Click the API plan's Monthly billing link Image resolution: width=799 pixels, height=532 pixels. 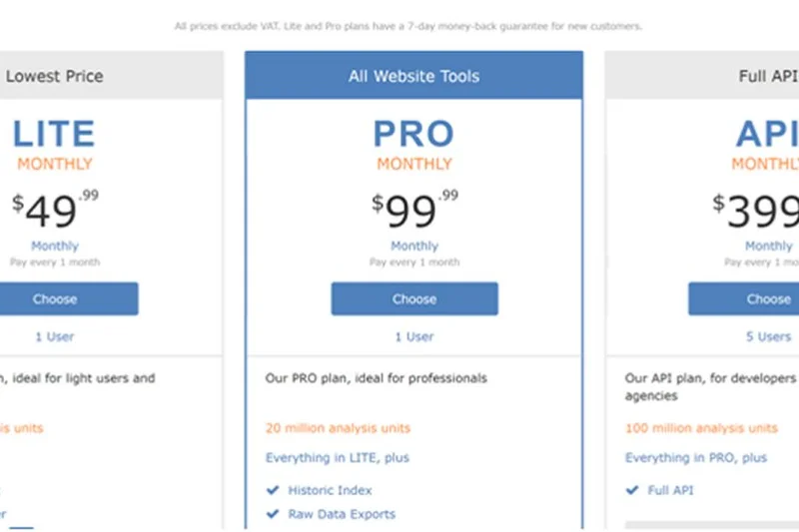click(769, 246)
